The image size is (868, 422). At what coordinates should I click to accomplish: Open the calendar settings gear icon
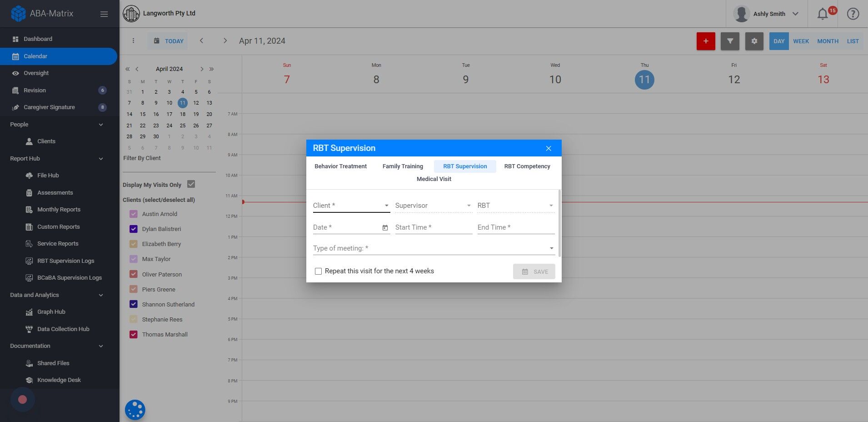(x=754, y=41)
